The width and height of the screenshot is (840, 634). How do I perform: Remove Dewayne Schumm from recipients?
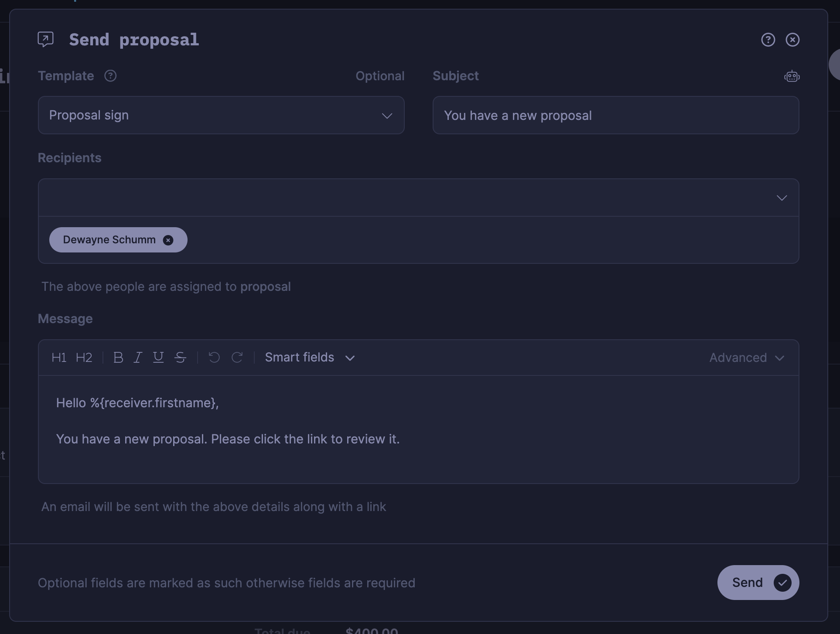pos(168,240)
